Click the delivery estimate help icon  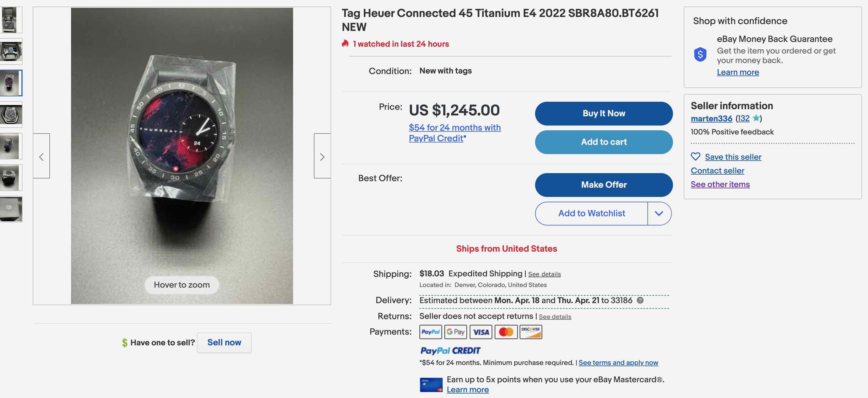point(640,300)
